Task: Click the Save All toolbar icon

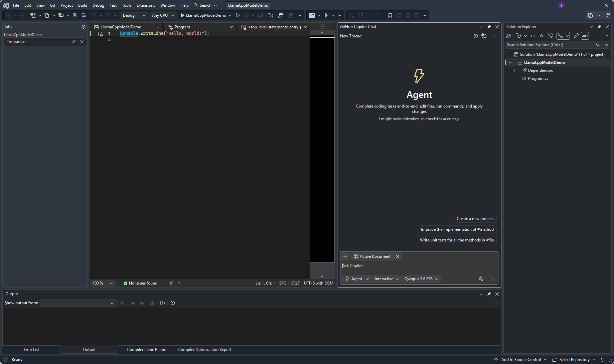Action: (x=84, y=15)
